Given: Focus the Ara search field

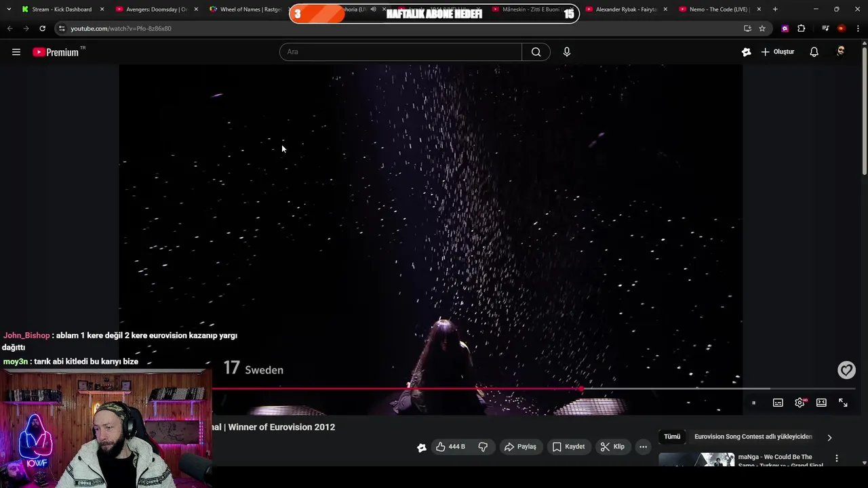Looking at the screenshot, I should [401, 52].
